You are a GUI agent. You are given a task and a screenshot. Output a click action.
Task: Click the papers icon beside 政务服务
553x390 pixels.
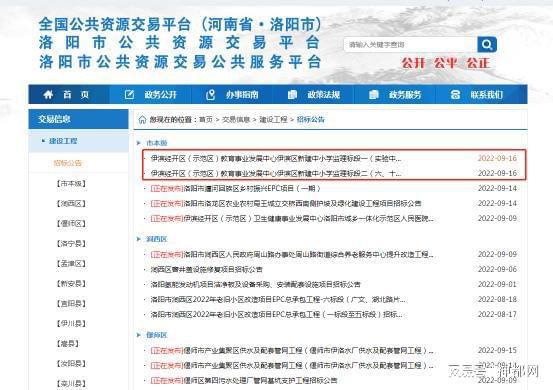(373, 95)
